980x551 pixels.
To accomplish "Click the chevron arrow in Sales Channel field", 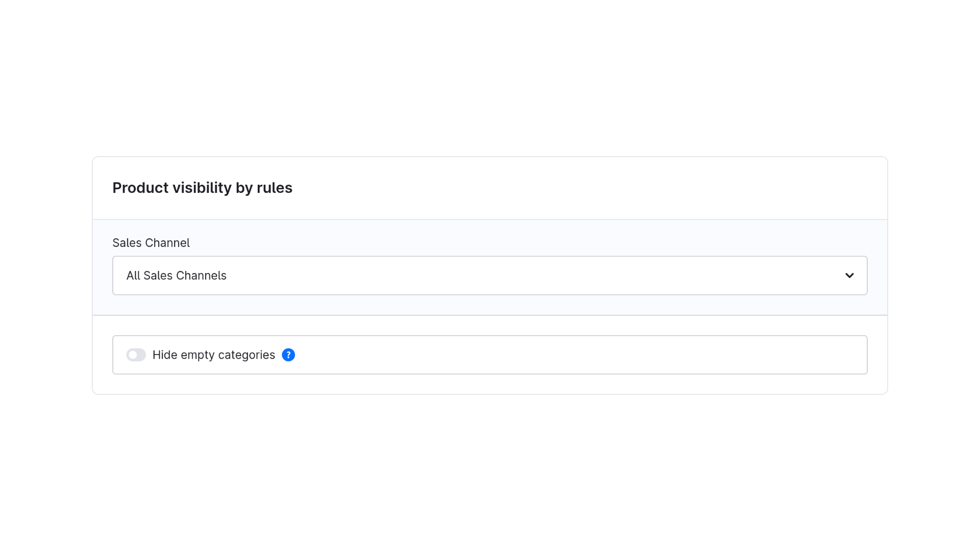I will (849, 275).
